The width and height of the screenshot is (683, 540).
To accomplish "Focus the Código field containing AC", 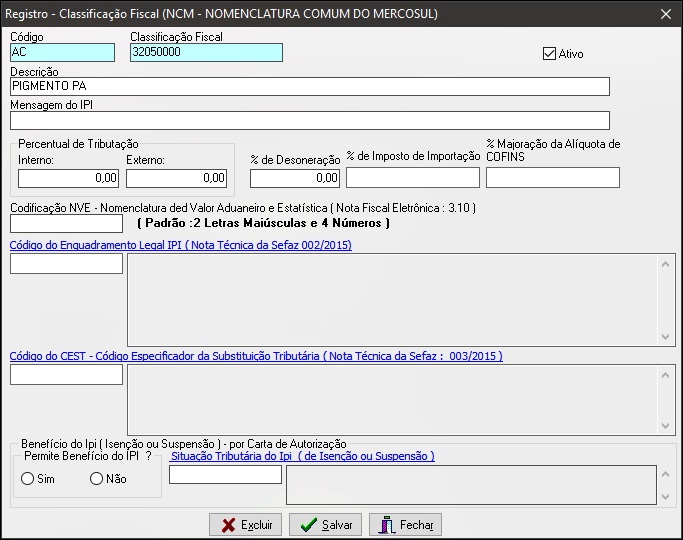I will [x=62, y=52].
